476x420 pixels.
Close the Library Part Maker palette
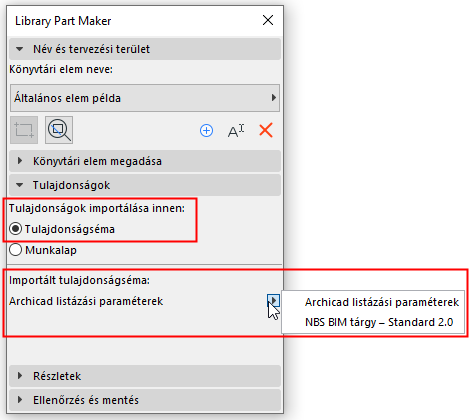(x=268, y=20)
